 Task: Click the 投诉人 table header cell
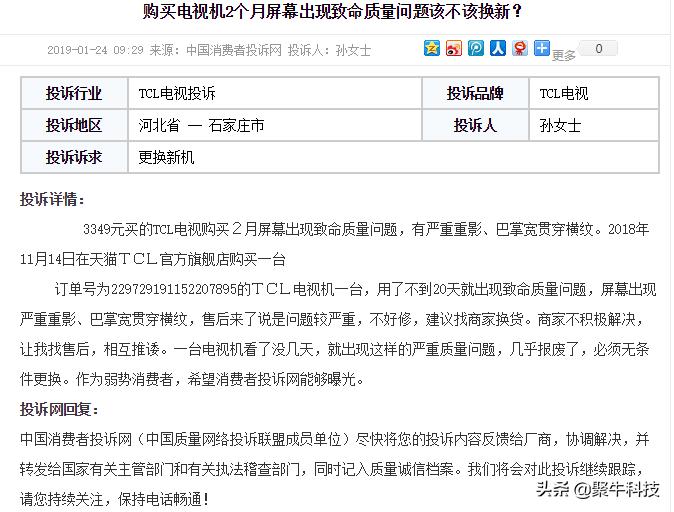tap(475, 125)
